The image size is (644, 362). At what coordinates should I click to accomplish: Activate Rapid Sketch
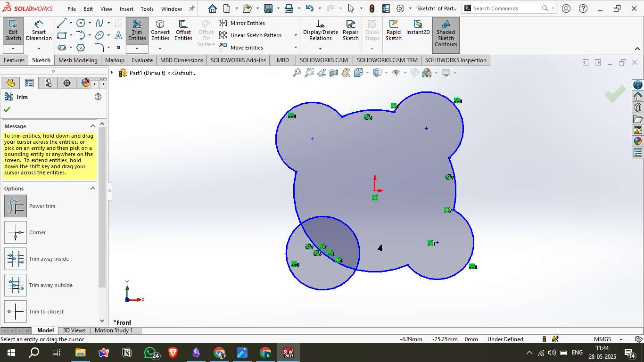pos(394,30)
